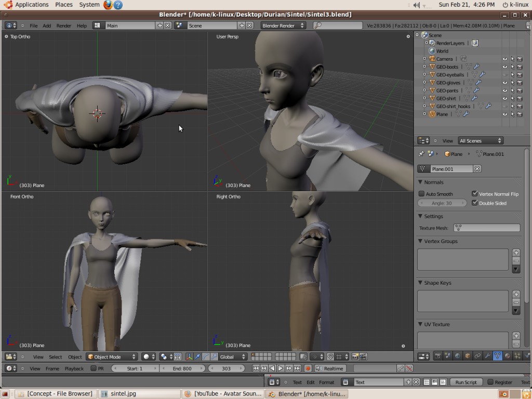This screenshot has height=399, width=532.
Task: Disable Vertex Normal Flip checkbox
Action: [x=475, y=194]
